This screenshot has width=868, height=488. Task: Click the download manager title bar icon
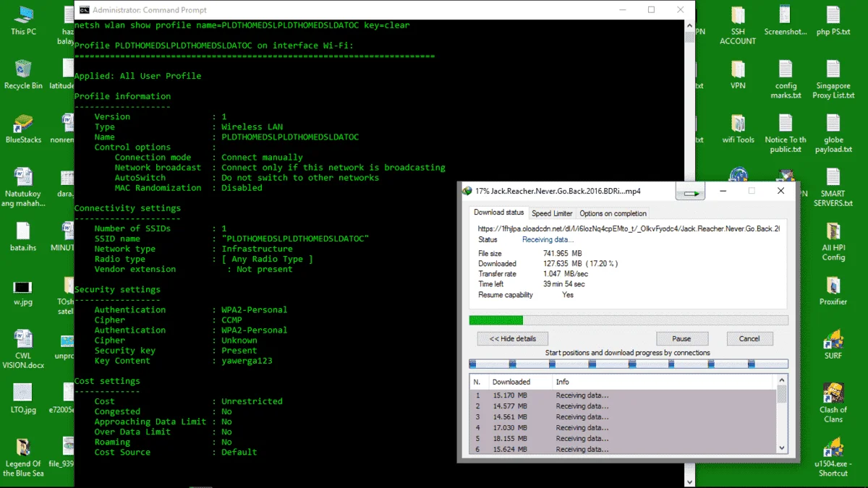click(x=467, y=192)
